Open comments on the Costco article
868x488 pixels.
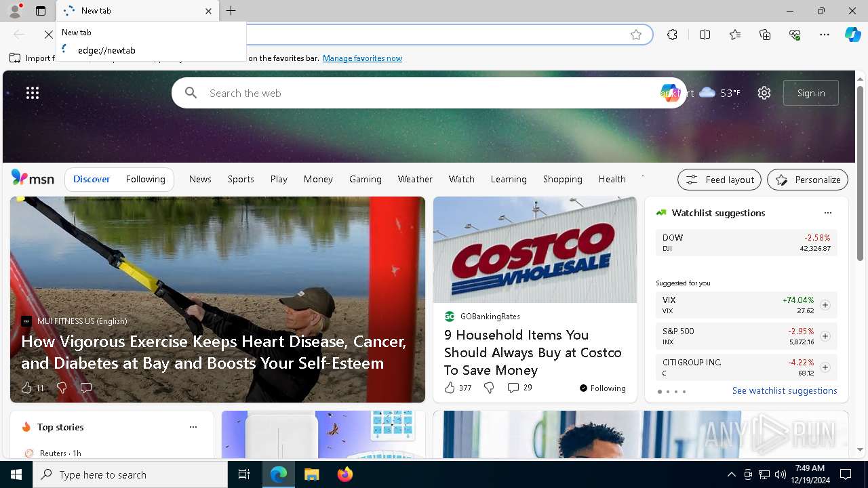(519, 388)
